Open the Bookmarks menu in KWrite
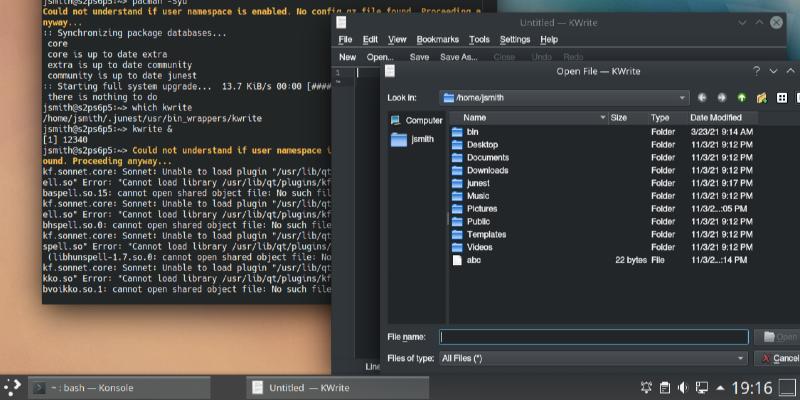This screenshot has height=400, width=800. [437, 39]
